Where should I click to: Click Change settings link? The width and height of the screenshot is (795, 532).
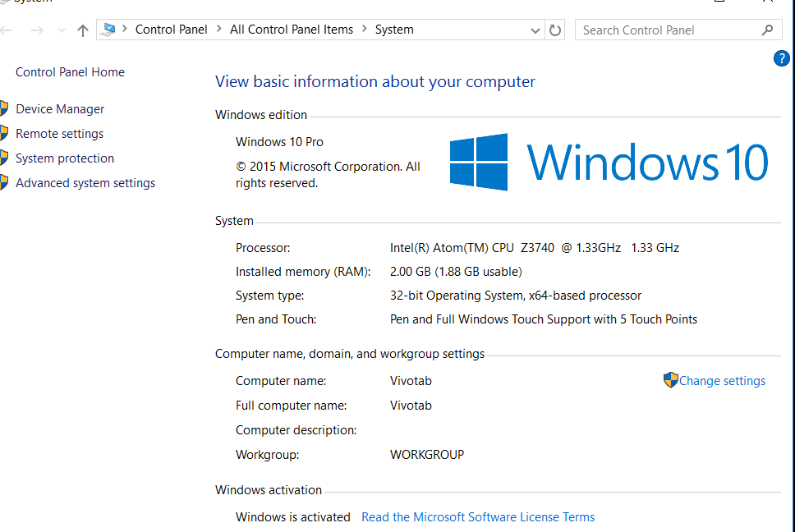[x=722, y=380]
